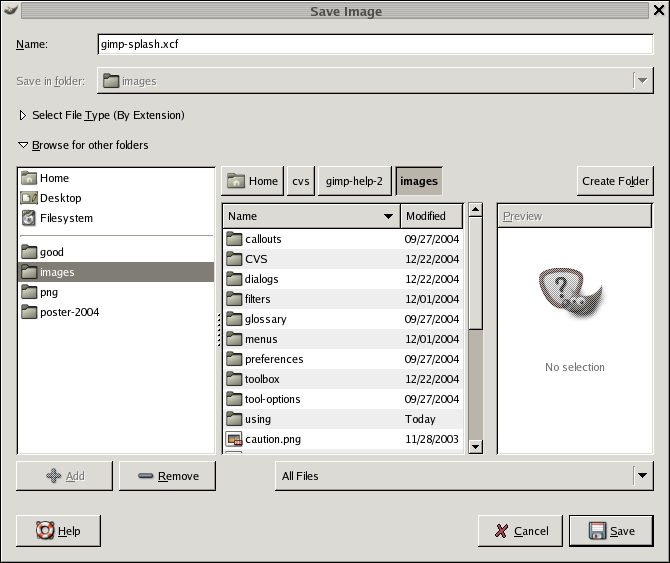Expand Select File Type (By Extension)
Image resolution: width=670 pixels, height=563 pixels.
(24, 115)
